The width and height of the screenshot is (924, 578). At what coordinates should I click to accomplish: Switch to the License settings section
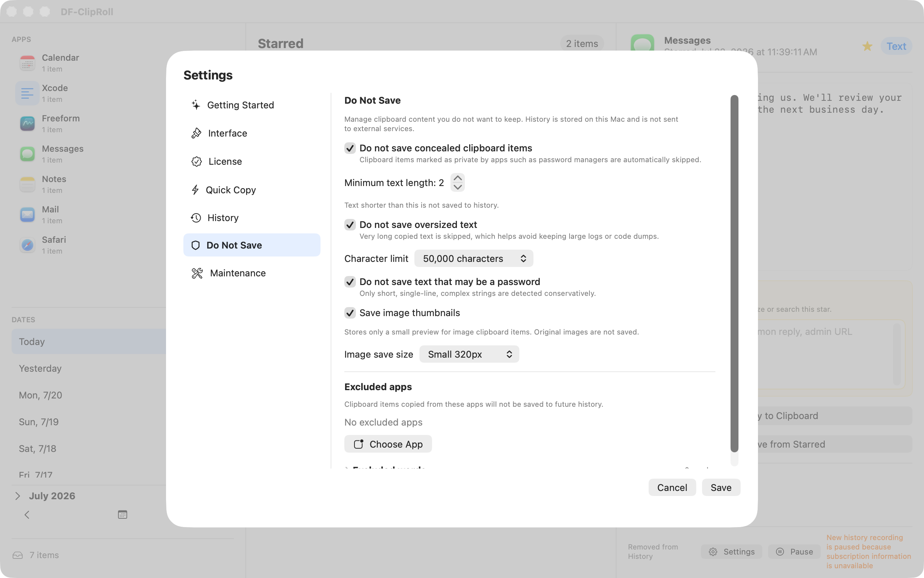point(252,161)
